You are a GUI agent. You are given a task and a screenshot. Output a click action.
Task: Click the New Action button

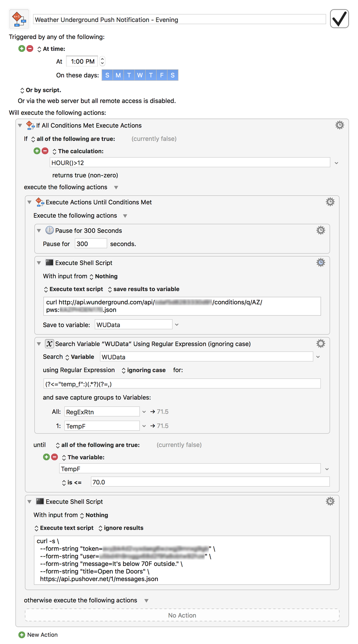pos(38,635)
